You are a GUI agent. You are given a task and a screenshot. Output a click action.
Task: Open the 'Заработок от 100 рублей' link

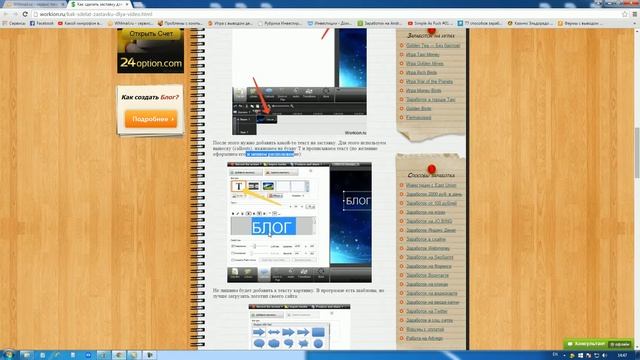coord(431,203)
